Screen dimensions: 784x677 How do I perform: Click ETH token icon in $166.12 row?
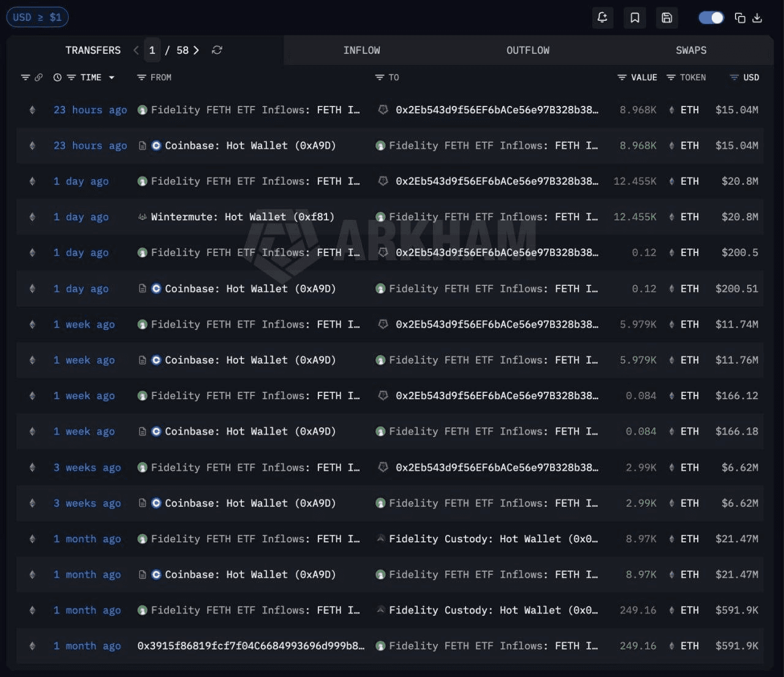tap(672, 396)
